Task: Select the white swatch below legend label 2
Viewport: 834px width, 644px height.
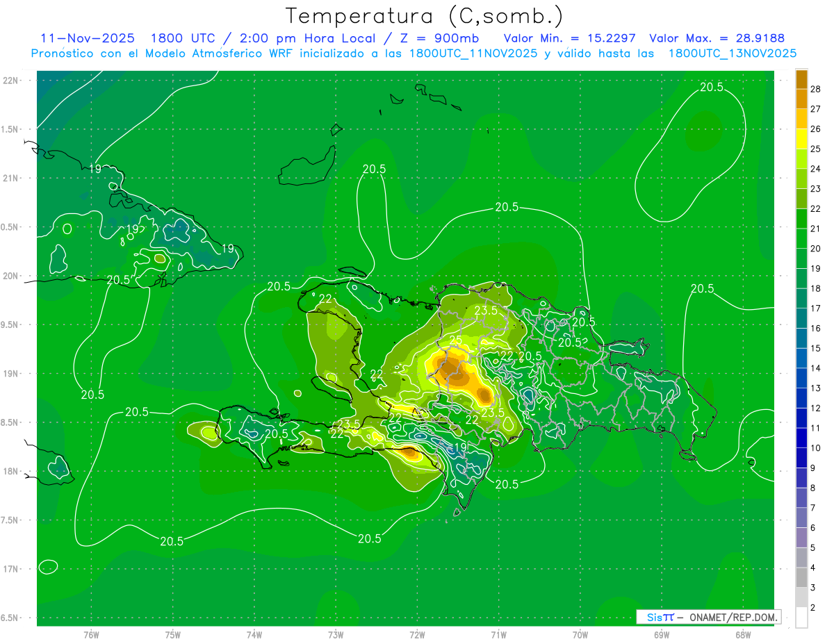Action: click(801, 618)
